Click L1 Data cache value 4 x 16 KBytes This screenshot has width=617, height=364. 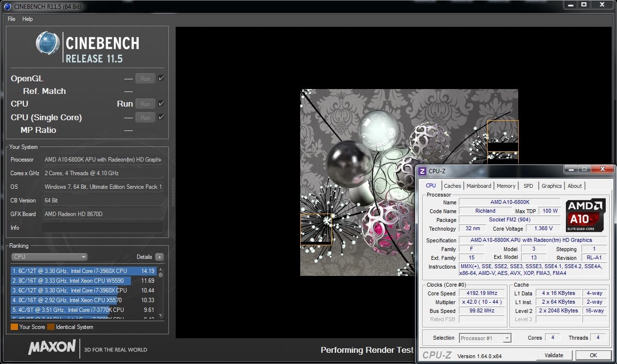[x=559, y=293]
